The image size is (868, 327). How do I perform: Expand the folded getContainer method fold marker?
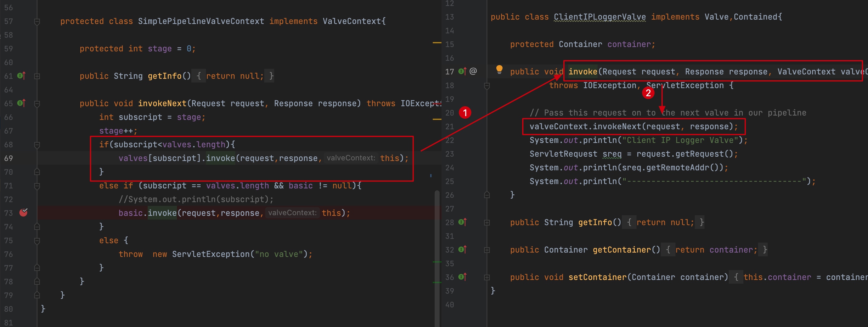487,250
